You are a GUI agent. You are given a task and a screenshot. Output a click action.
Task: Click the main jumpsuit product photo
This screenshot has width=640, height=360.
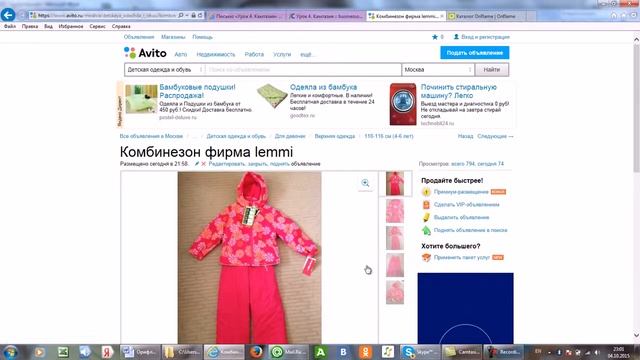[249, 258]
